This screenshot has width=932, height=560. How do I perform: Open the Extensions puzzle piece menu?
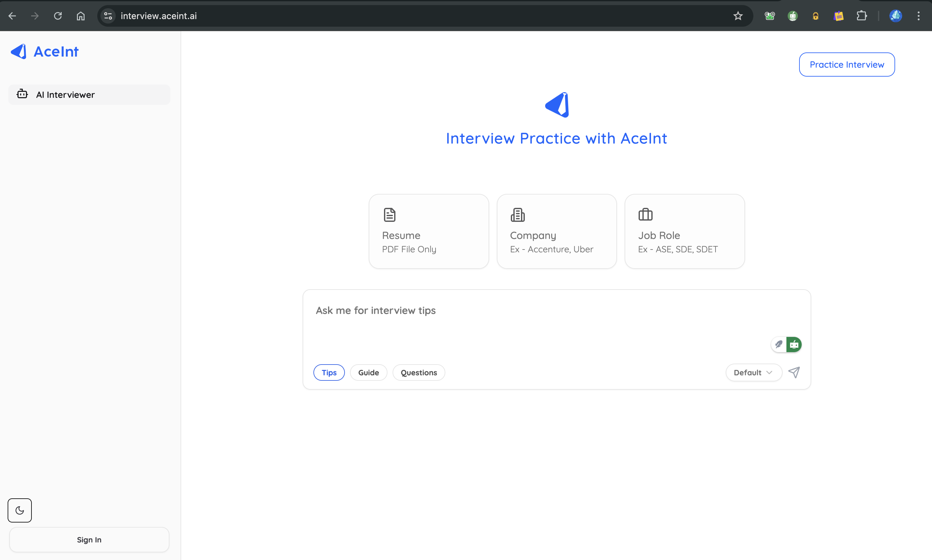[861, 16]
